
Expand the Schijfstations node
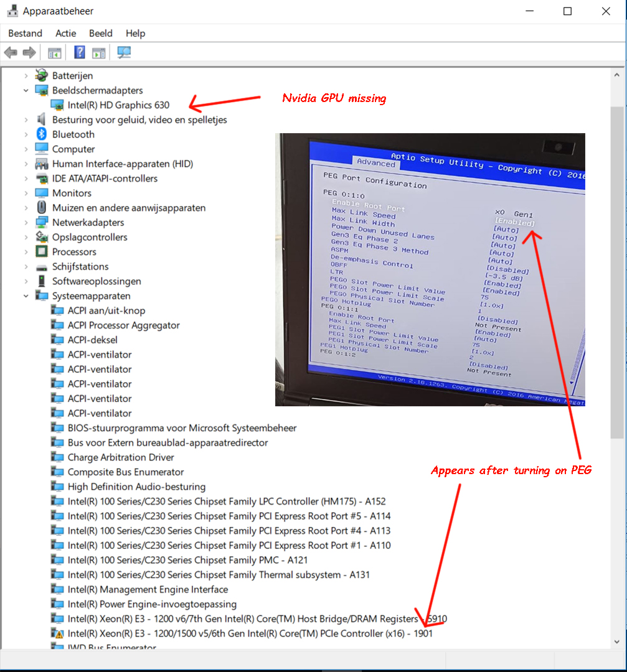click(x=26, y=266)
